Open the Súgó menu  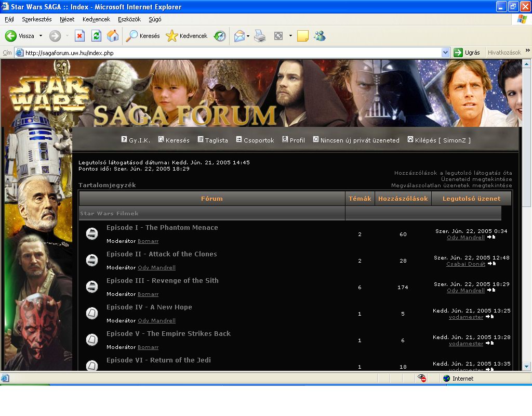click(155, 19)
